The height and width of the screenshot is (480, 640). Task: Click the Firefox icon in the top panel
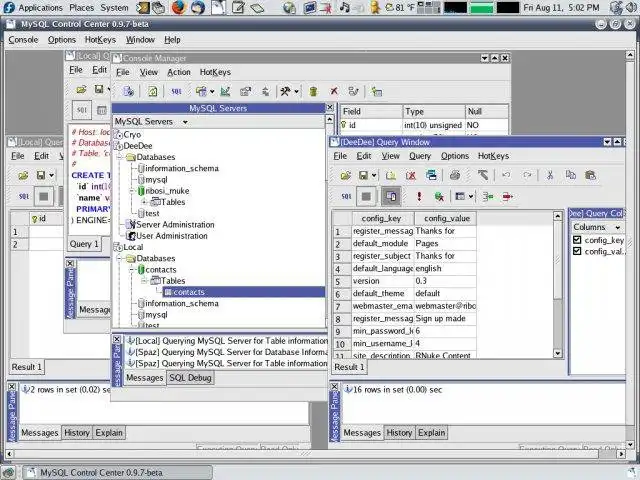pos(178,7)
